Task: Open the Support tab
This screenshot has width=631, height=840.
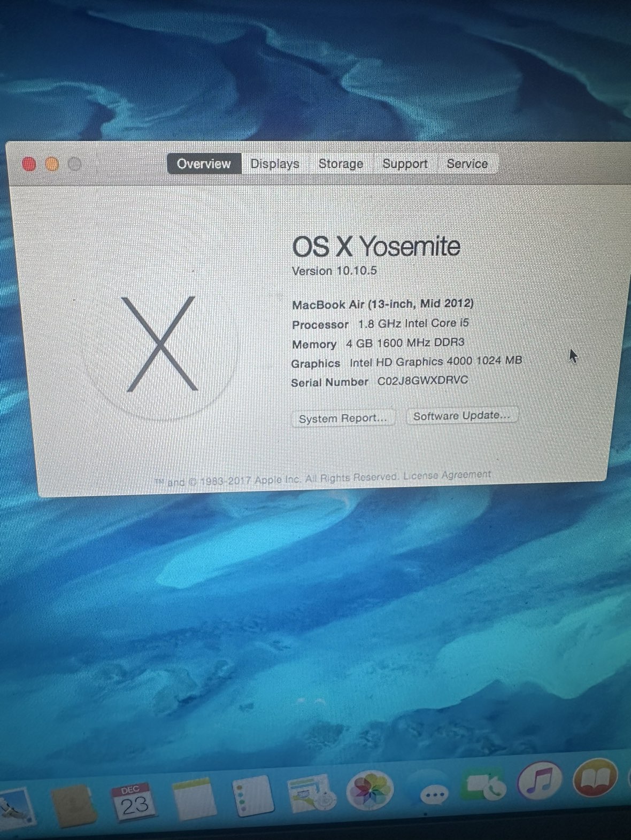Action: 405,164
